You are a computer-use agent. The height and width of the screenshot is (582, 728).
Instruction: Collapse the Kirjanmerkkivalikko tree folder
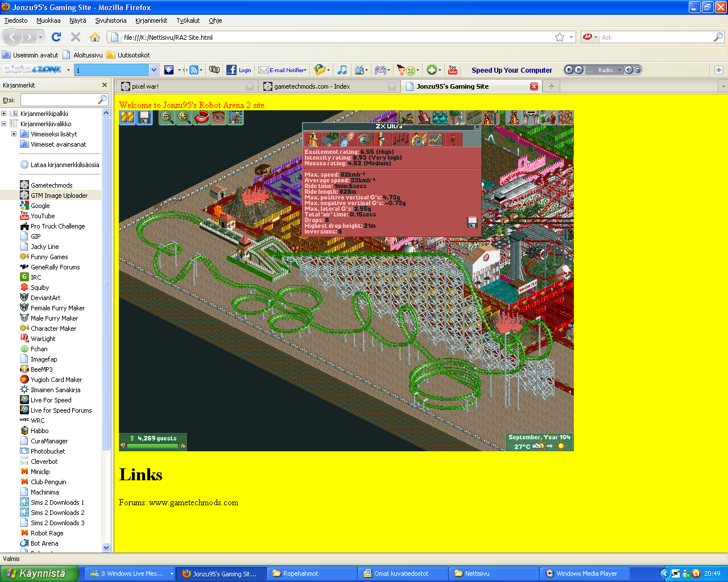click(x=4, y=124)
